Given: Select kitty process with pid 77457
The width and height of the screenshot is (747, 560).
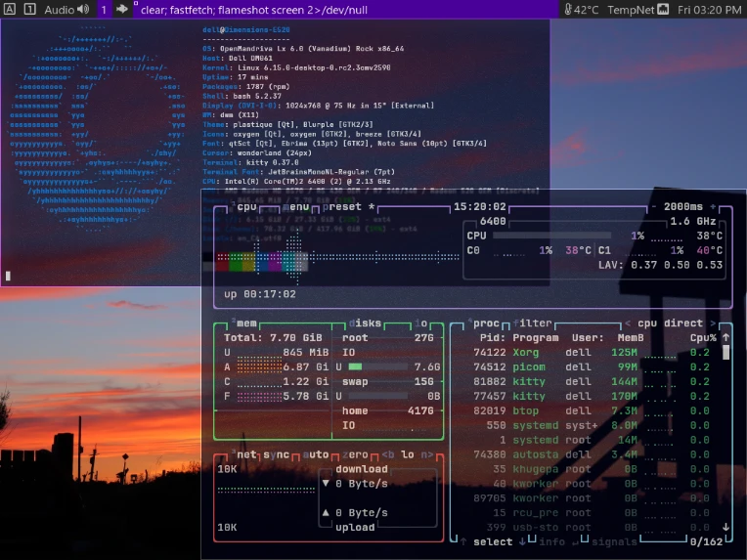Looking at the screenshot, I should click(x=592, y=396).
